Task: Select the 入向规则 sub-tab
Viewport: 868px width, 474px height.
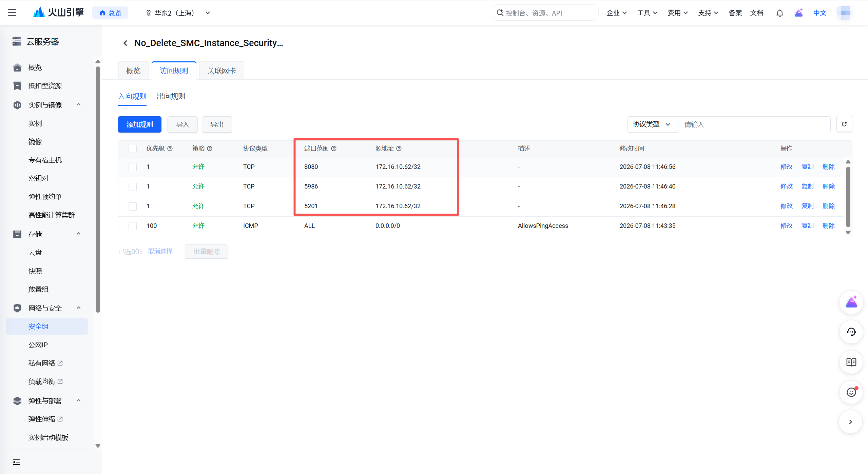Action: [x=132, y=96]
